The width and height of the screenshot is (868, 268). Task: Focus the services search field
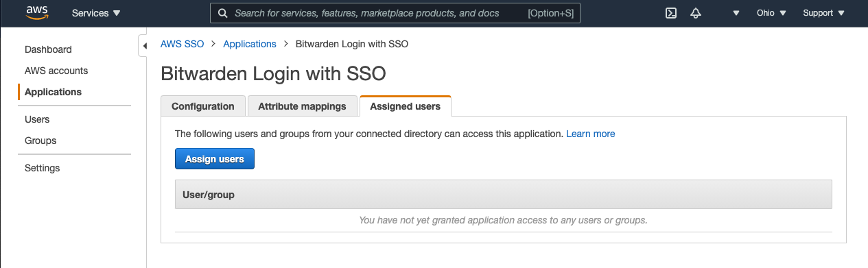click(x=395, y=13)
